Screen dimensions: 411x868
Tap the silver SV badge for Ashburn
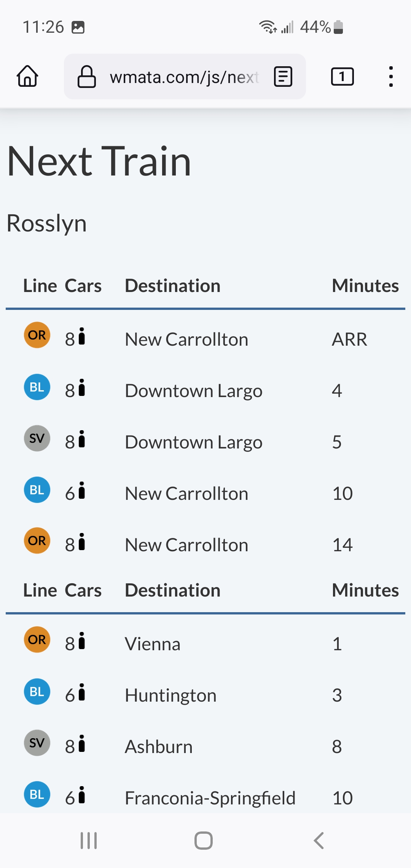pos(37,743)
